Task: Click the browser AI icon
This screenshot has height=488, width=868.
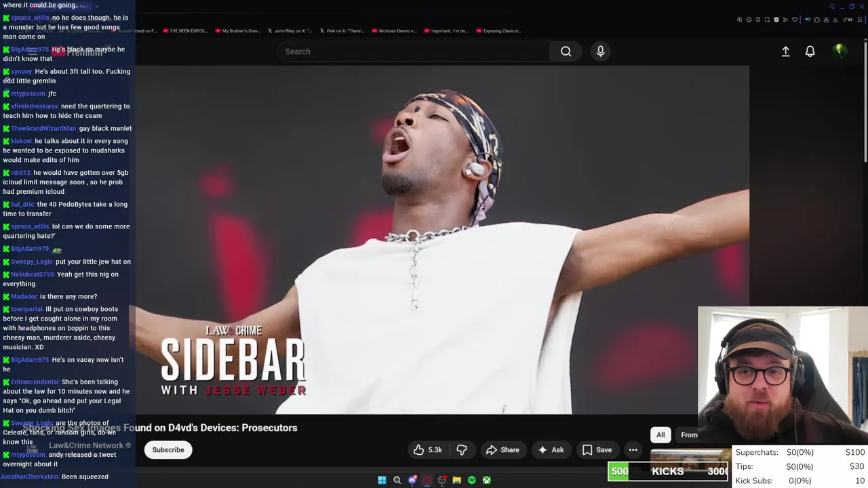Action: (x=848, y=20)
